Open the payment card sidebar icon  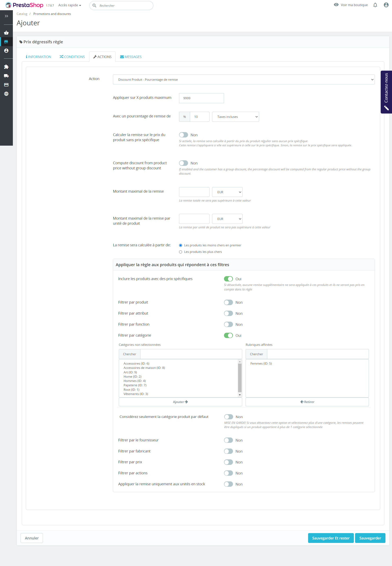coord(6,85)
